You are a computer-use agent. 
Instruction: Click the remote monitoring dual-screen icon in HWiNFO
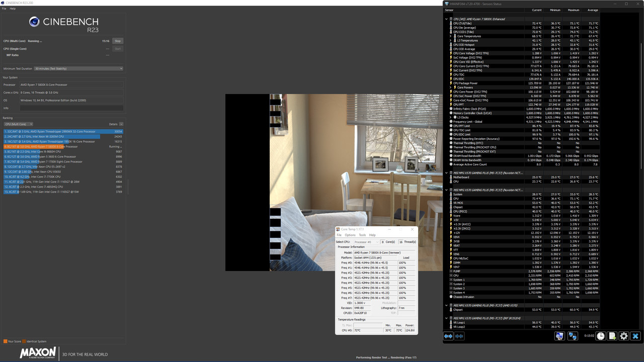(573, 336)
